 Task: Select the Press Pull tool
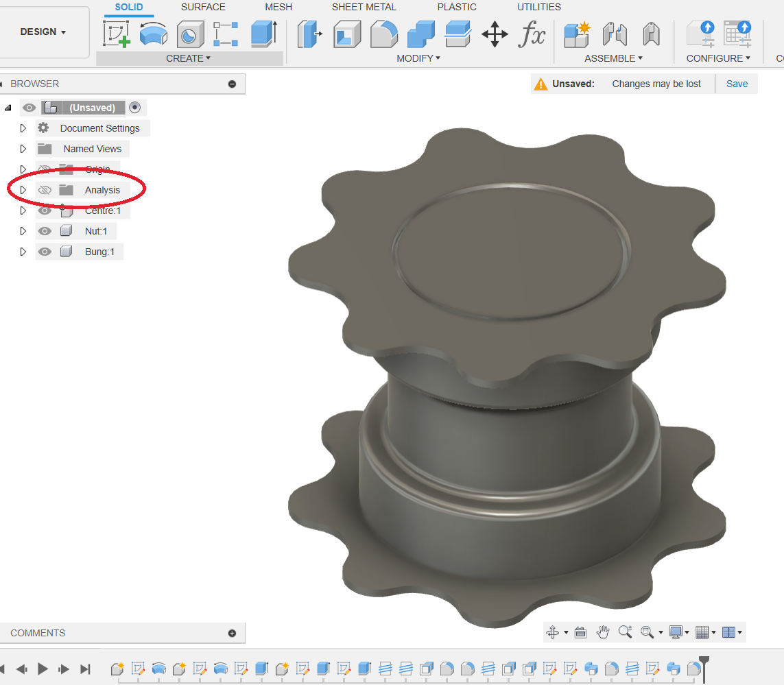tap(310, 34)
